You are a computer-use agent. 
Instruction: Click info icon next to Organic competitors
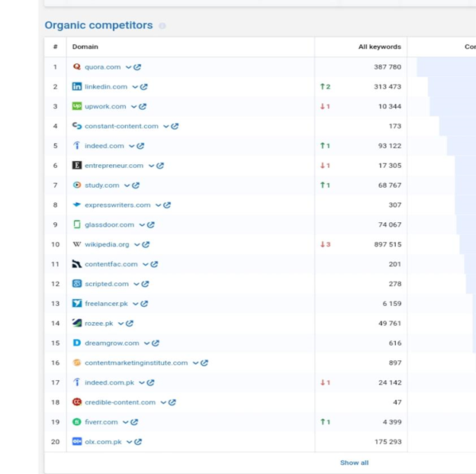162,25
